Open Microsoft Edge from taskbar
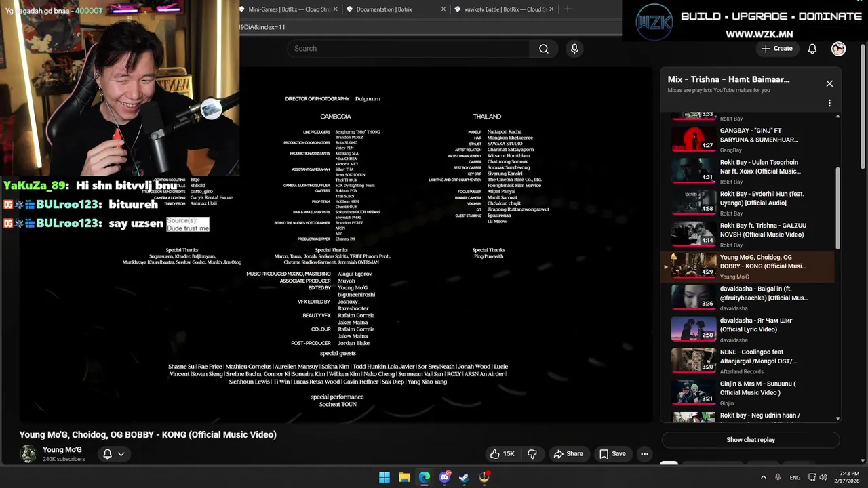This screenshot has width=868, height=488. pyautogui.click(x=425, y=477)
